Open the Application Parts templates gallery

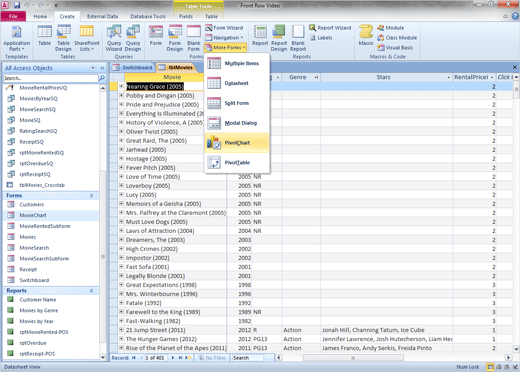click(x=16, y=38)
